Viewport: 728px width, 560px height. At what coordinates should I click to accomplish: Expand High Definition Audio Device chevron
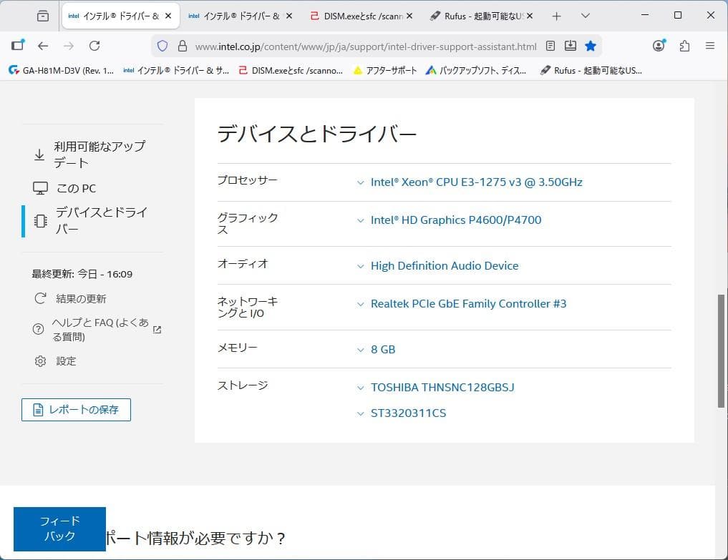pyautogui.click(x=360, y=266)
